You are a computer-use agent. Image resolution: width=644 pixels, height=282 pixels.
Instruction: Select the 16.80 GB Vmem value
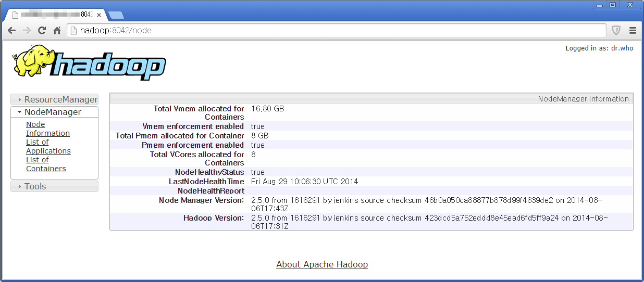[267, 109]
